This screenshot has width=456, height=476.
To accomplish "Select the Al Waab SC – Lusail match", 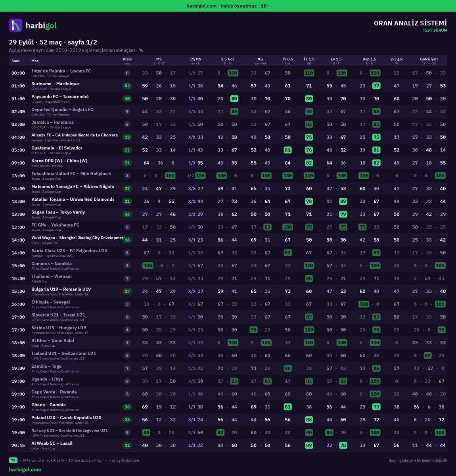I will pyautogui.click(x=52, y=443).
